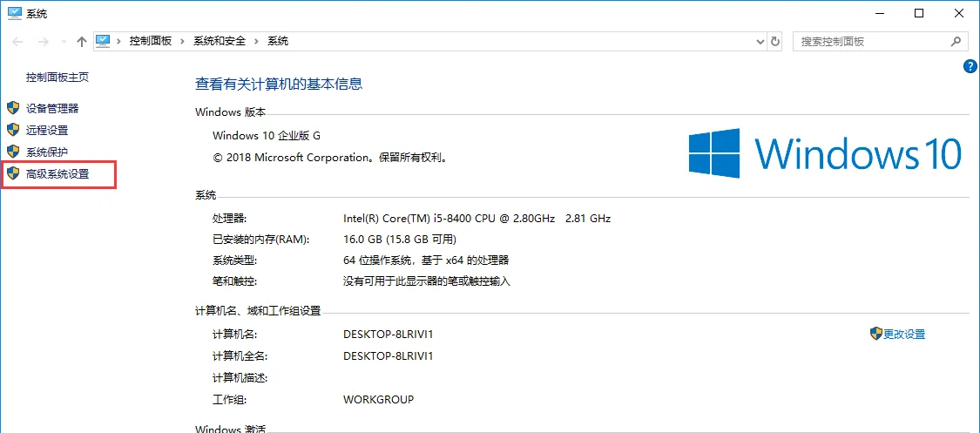Click the computer name DESKTOP-8LRIVI1 value
980x433 pixels.
pos(389,335)
